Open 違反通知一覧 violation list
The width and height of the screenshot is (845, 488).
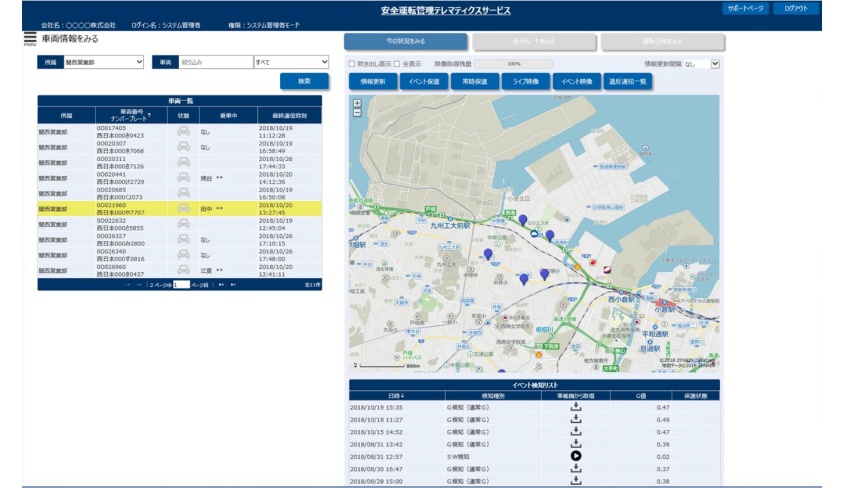[x=628, y=82]
